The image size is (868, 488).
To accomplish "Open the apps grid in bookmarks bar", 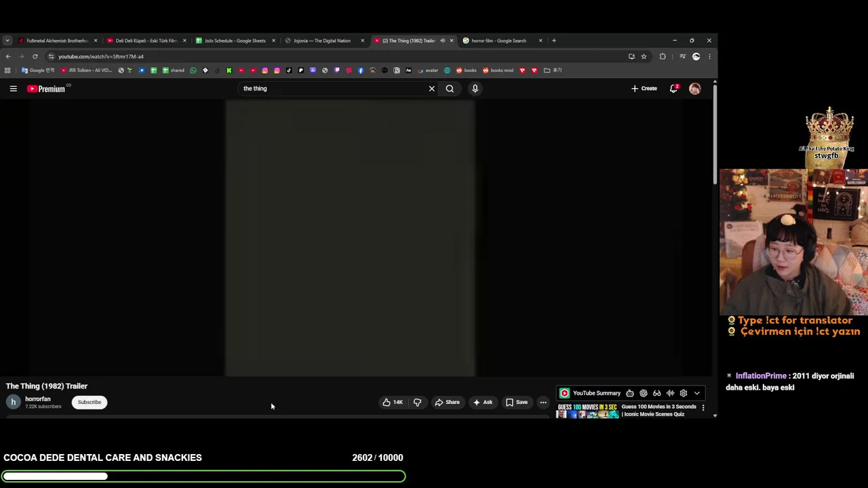I will click(x=7, y=70).
